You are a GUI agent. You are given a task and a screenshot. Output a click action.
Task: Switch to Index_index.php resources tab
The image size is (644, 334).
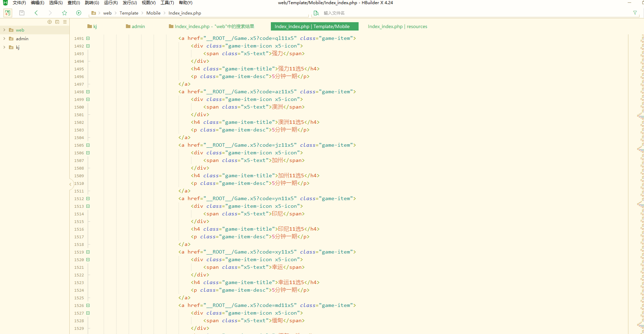(x=397, y=27)
